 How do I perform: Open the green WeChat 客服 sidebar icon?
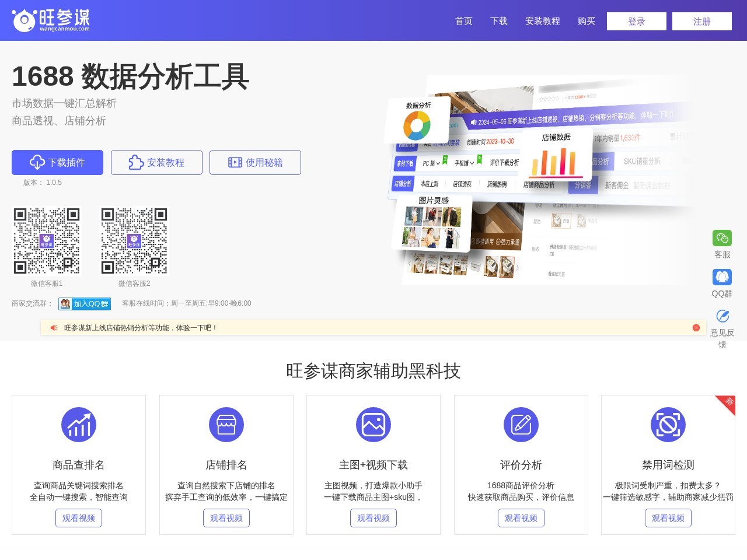pyautogui.click(x=722, y=238)
